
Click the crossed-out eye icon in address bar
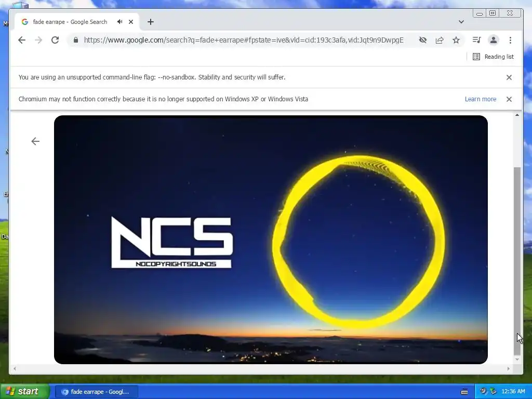tap(423, 40)
